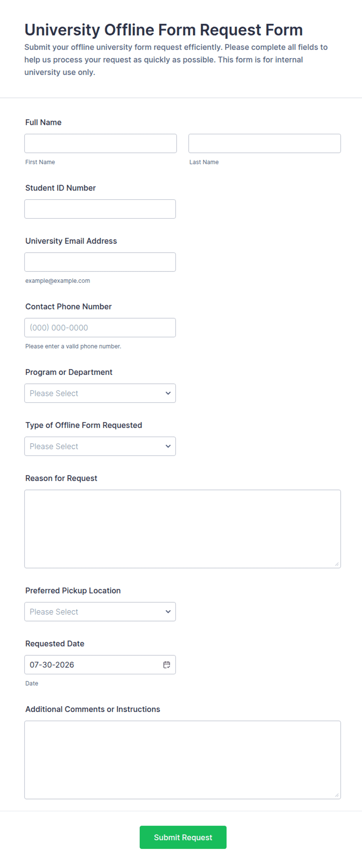This screenshot has height=868, width=362.
Task: Click the University Offline Form Request heading
Action: click(163, 30)
